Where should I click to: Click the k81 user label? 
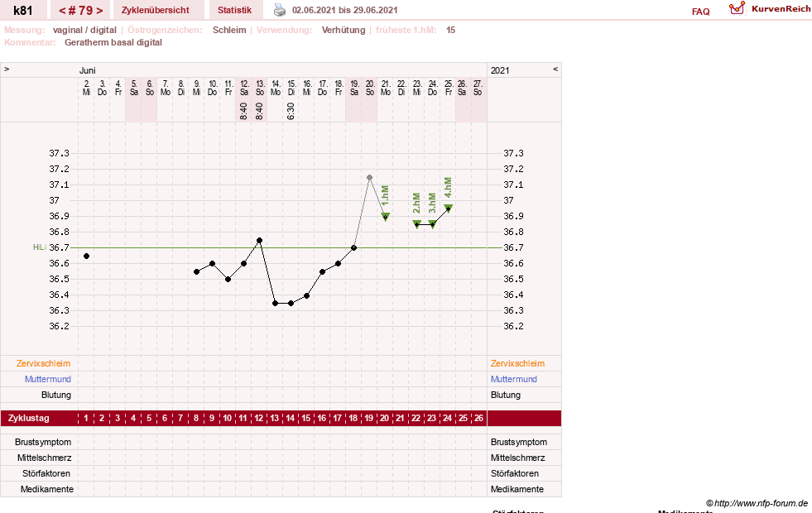[23, 11]
